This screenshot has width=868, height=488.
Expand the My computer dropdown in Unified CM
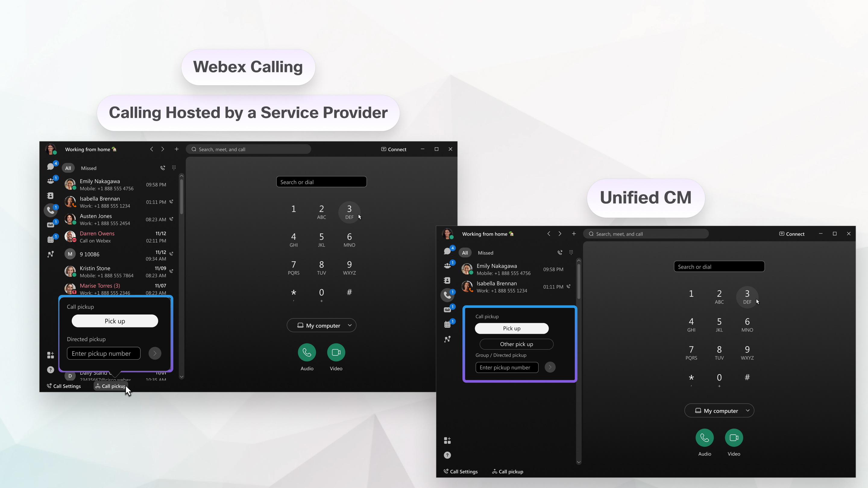[747, 410]
